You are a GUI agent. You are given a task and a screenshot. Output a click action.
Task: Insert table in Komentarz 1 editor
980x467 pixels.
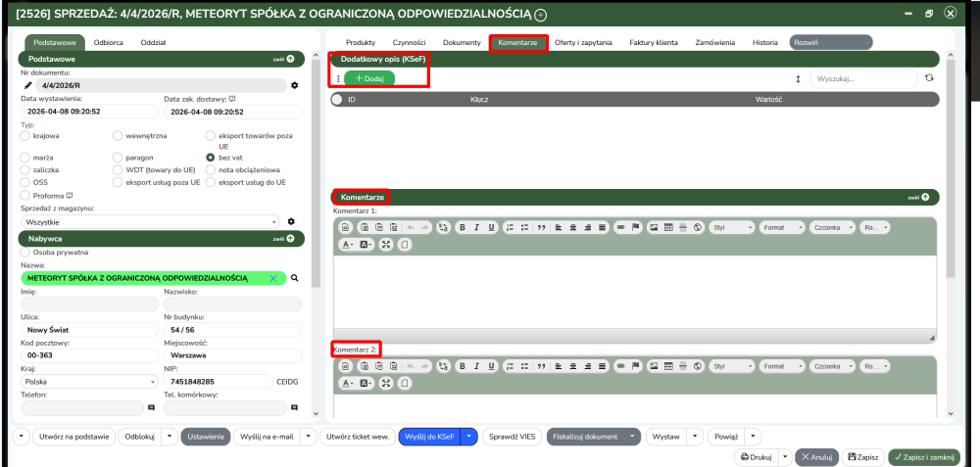point(668,227)
